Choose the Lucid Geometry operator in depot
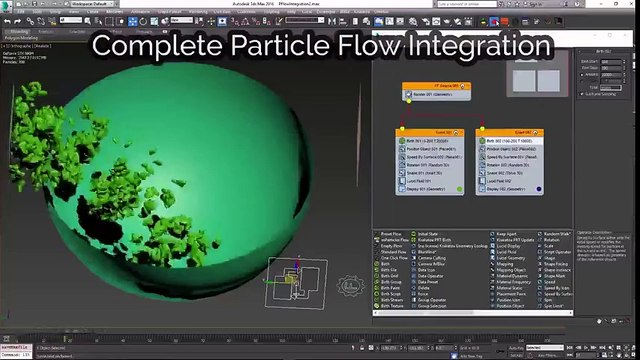640x360 pixels. [x=507, y=258]
